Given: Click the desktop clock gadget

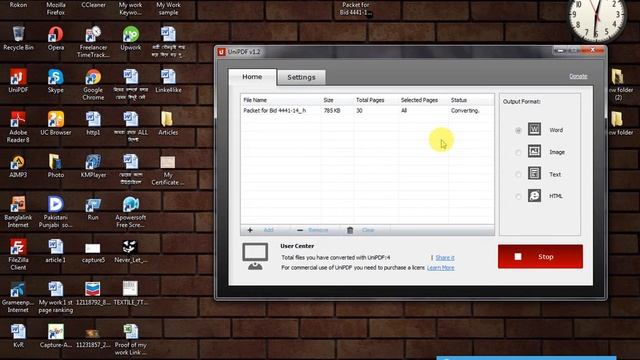Looking at the screenshot, I should click(x=596, y=18).
